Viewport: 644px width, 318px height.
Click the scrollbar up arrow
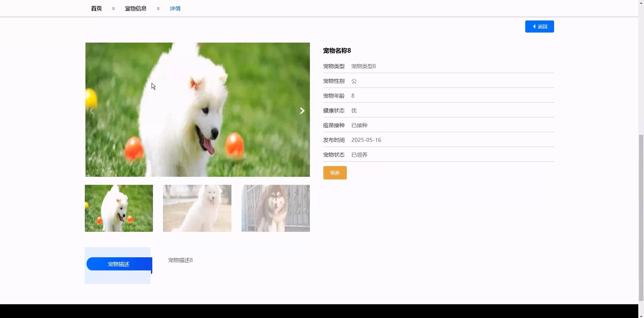[641, 2]
